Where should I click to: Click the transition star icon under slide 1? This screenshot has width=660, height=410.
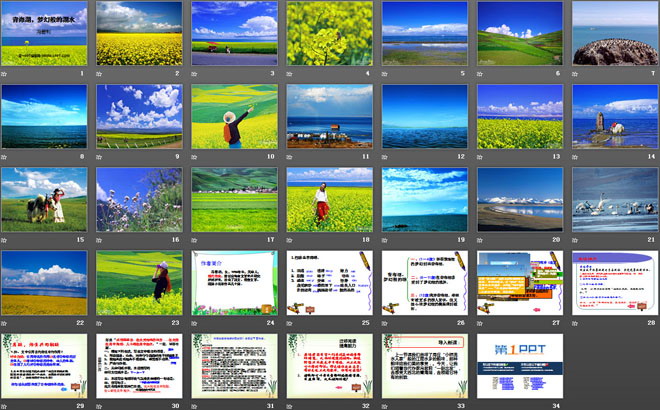click(4, 73)
